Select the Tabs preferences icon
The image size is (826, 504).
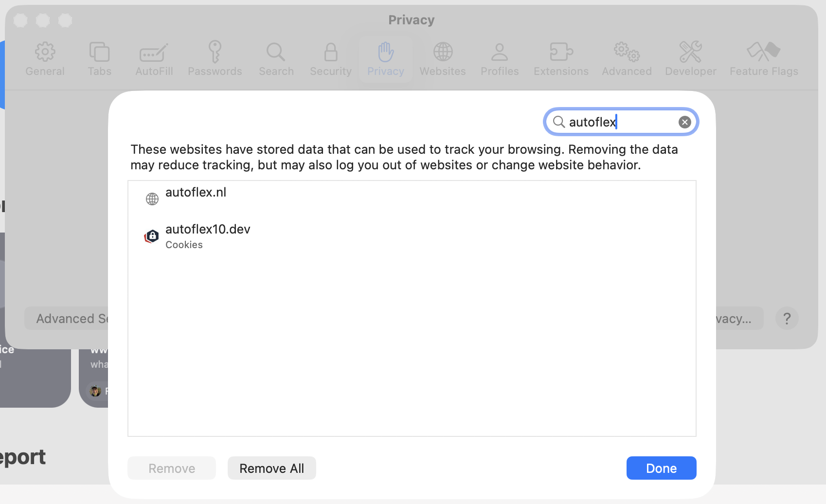tap(99, 52)
